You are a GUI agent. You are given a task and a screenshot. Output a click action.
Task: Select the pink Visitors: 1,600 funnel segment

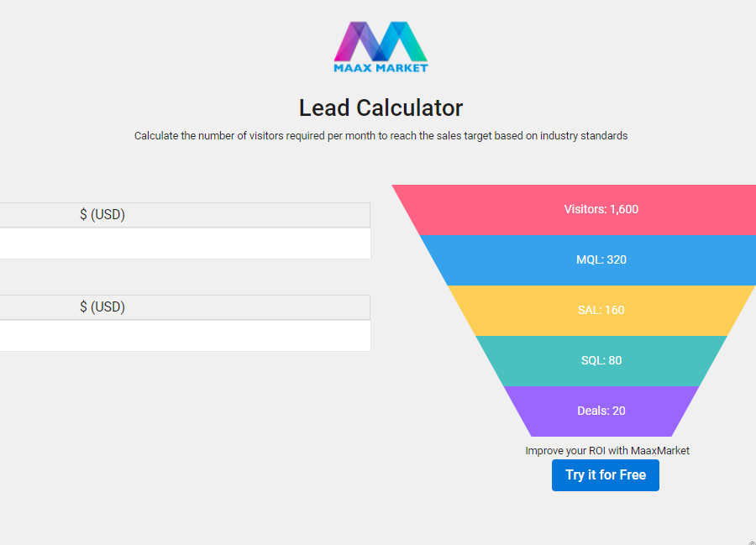click(x=601, y=209)
